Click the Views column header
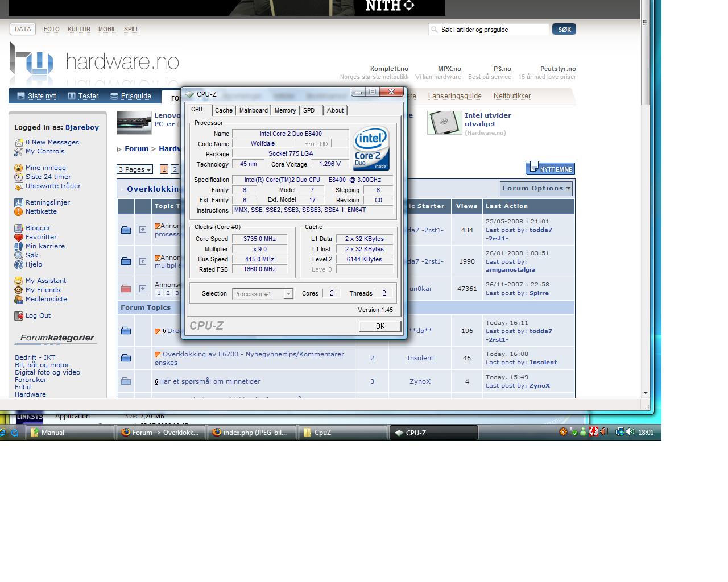The image size is (728, 582). tap(467, 206)
